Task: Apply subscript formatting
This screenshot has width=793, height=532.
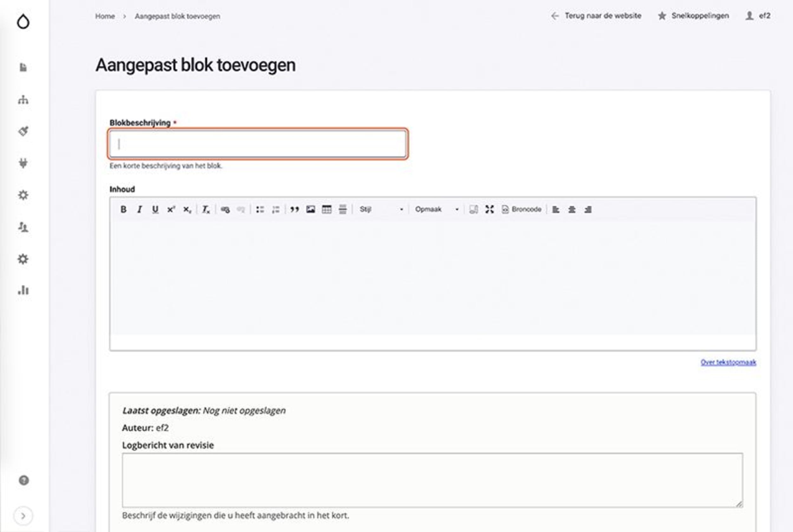Action: (x=187, y=209)
